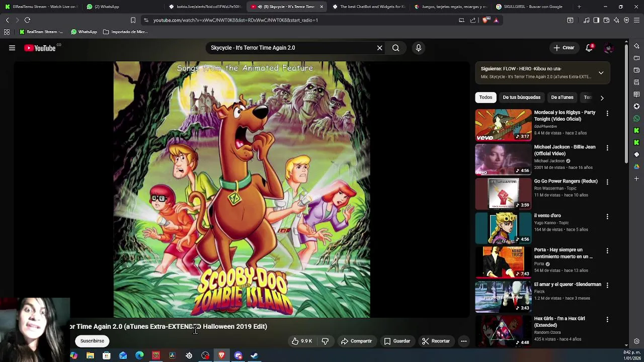This screenshot has height=362, width=644.
Task: Play Go Go Power Rangers (Redux) thumbnail
Action: [503, 194]
